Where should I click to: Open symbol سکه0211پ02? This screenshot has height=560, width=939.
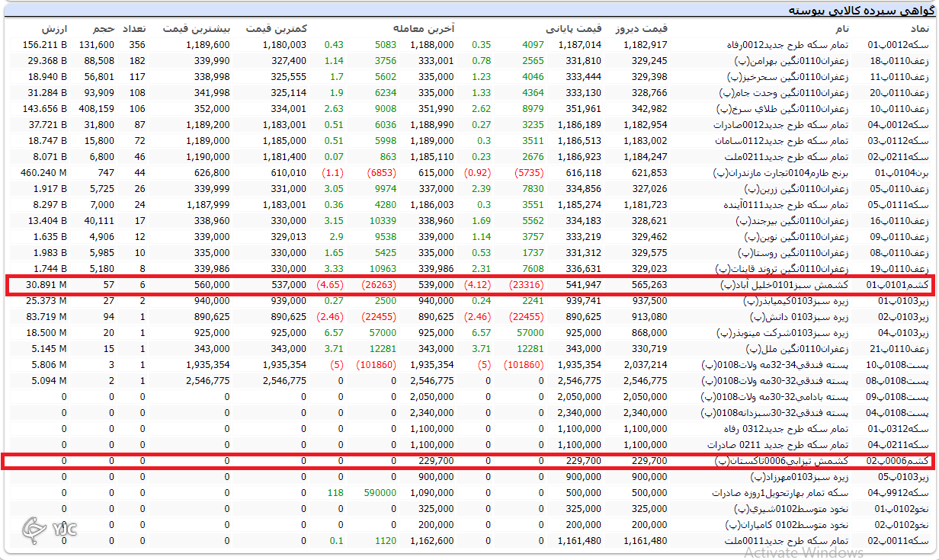[x=898, y=157]
